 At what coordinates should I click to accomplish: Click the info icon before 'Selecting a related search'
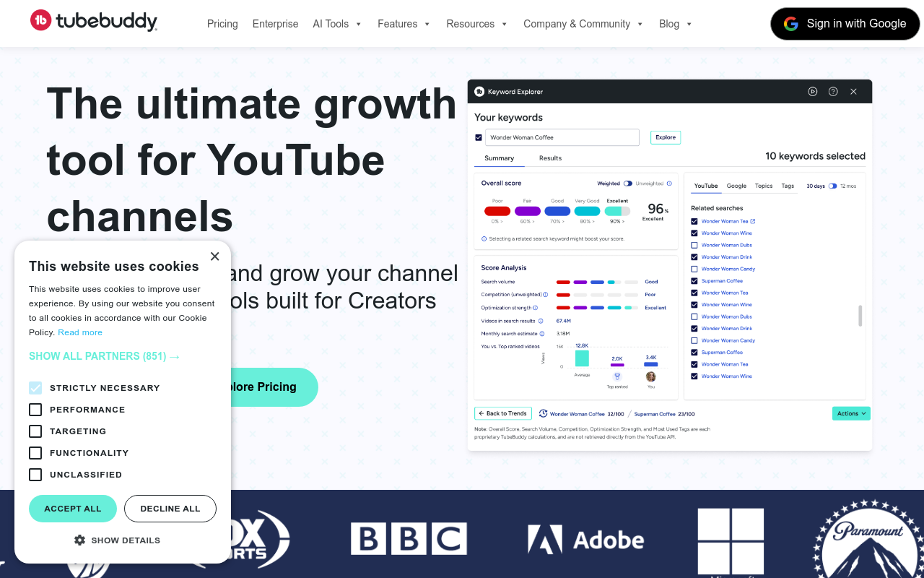click(484, 238)
